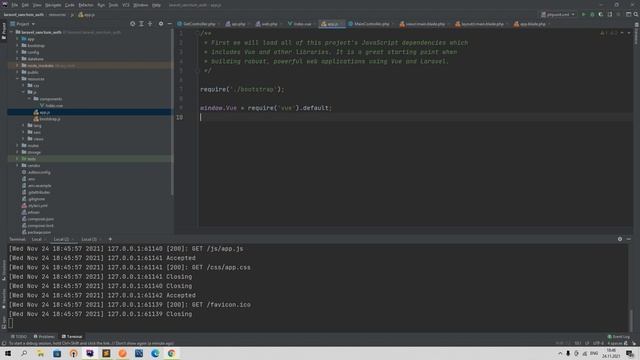Select the tests folder in tree

[90, 159]
